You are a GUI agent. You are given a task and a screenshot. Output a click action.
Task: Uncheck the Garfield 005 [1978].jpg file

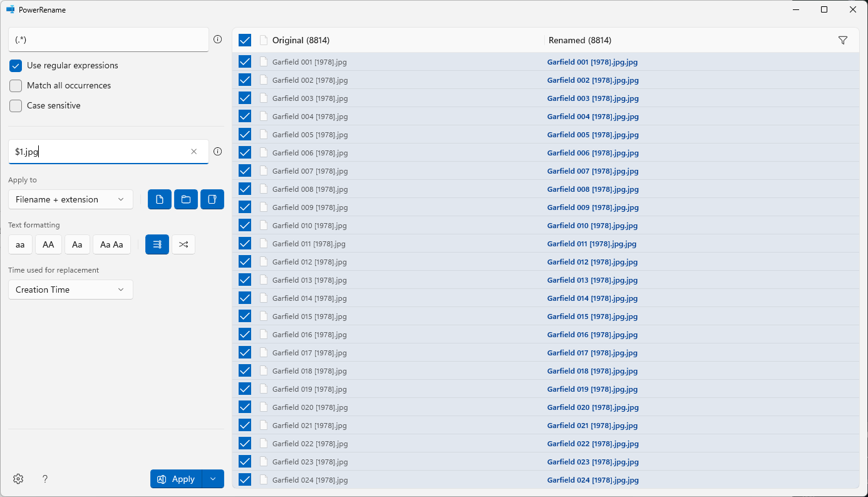click(x=245, y=134)
